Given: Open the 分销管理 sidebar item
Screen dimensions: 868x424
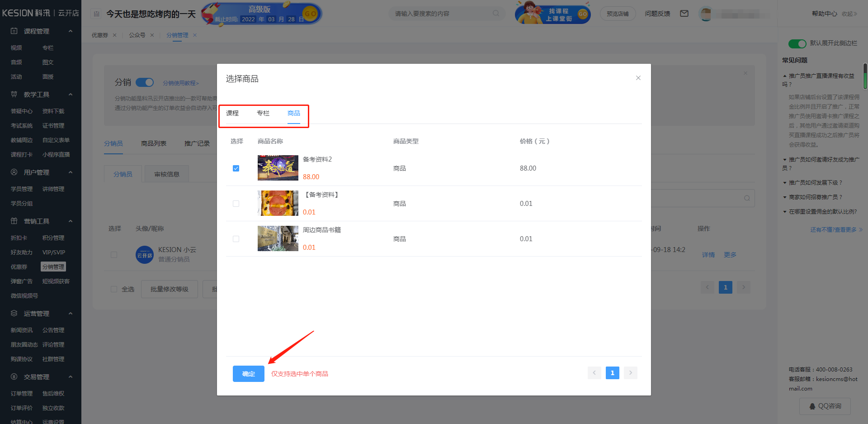Looking at the screenshot, I should 53,267.
